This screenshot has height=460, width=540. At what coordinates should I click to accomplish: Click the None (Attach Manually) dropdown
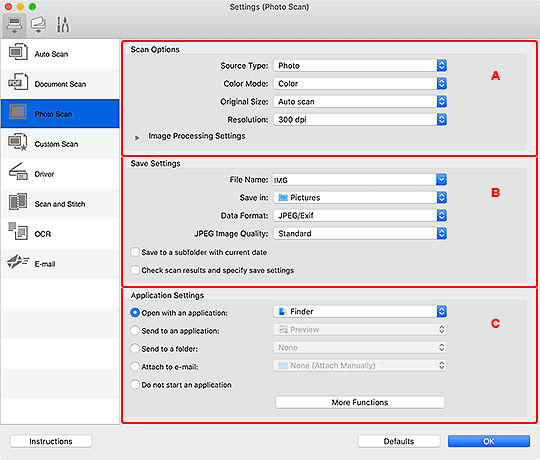[360, 365]
